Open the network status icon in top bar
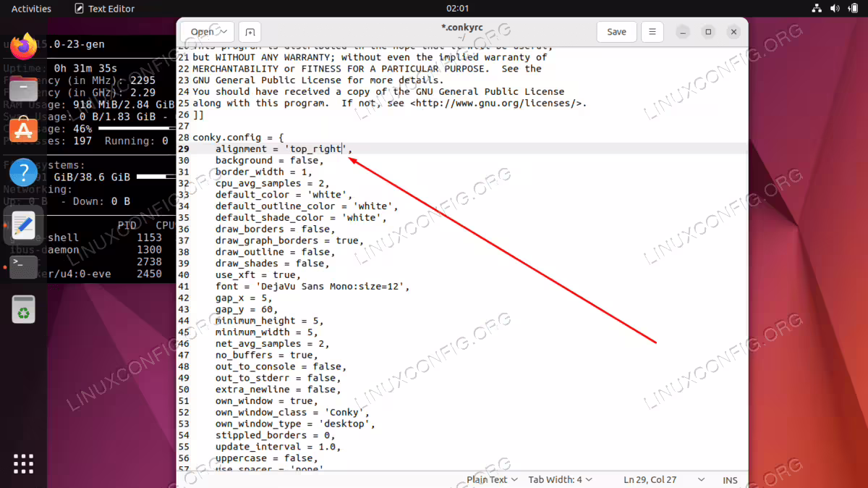This screenshot has width=868, height=488. 817,9
